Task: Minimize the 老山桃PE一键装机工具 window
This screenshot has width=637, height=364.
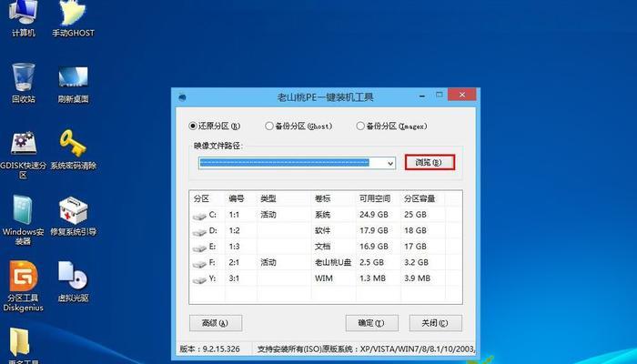Action: 422,96
